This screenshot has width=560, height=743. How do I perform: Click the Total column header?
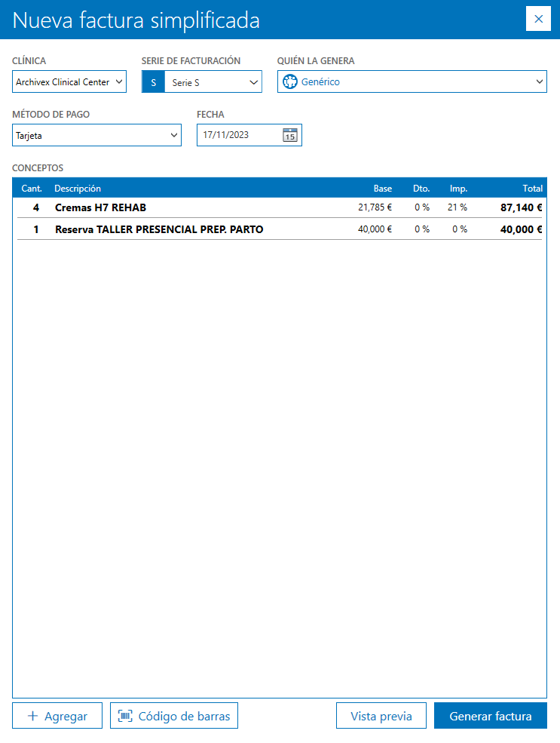pos(532,189)
